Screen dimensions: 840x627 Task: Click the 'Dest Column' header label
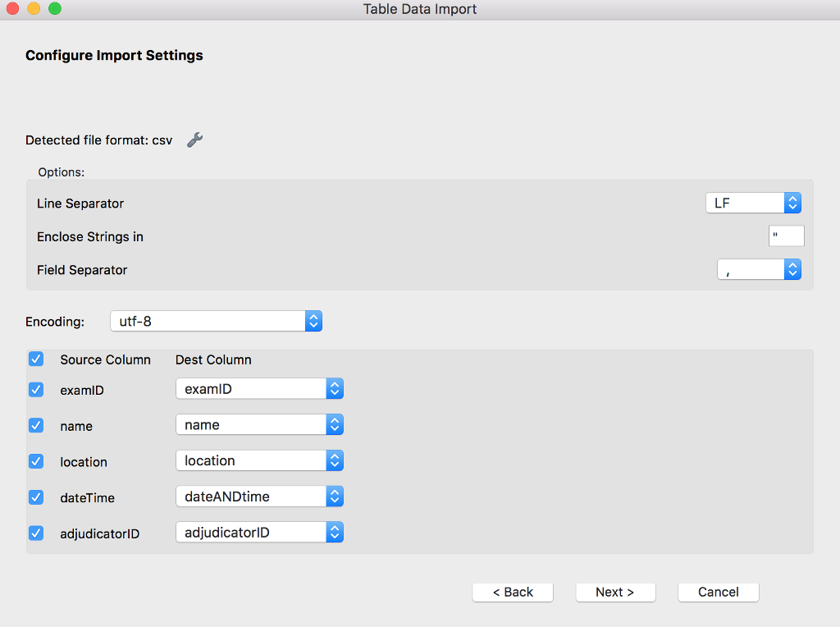tap(213, 359)
